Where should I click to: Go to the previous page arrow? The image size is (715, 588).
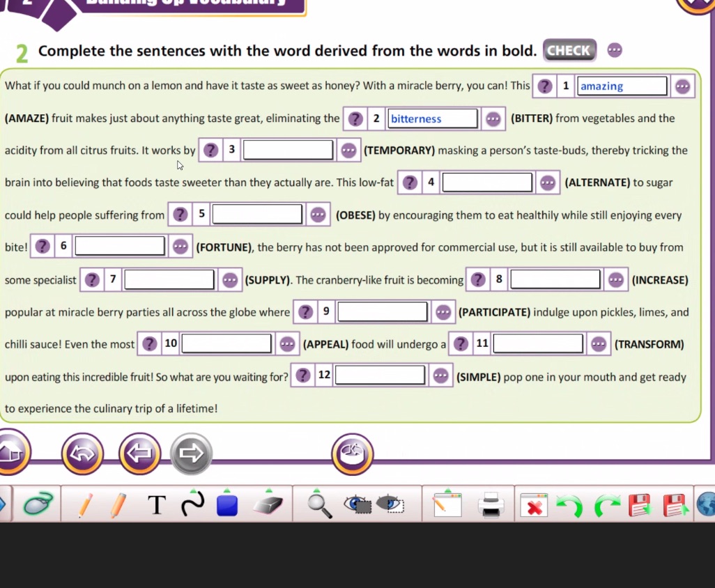click(139, 454)
